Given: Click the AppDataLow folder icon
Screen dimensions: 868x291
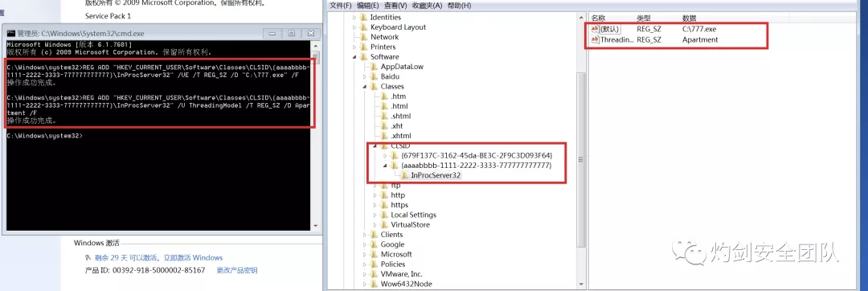Looking at the screenshot, I should 374,67.
